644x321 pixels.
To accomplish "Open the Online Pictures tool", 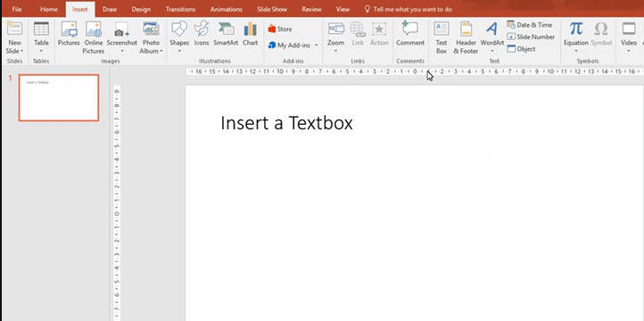I will (x=94, y=37).
